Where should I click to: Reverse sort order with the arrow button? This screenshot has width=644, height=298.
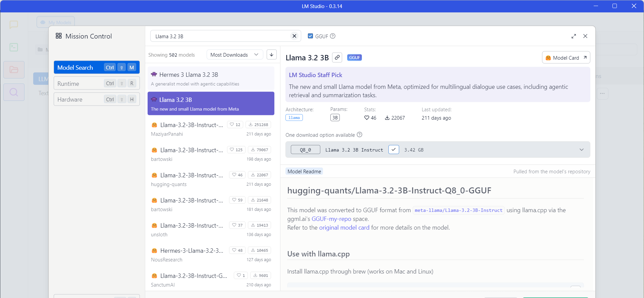(x=272, y=55)
